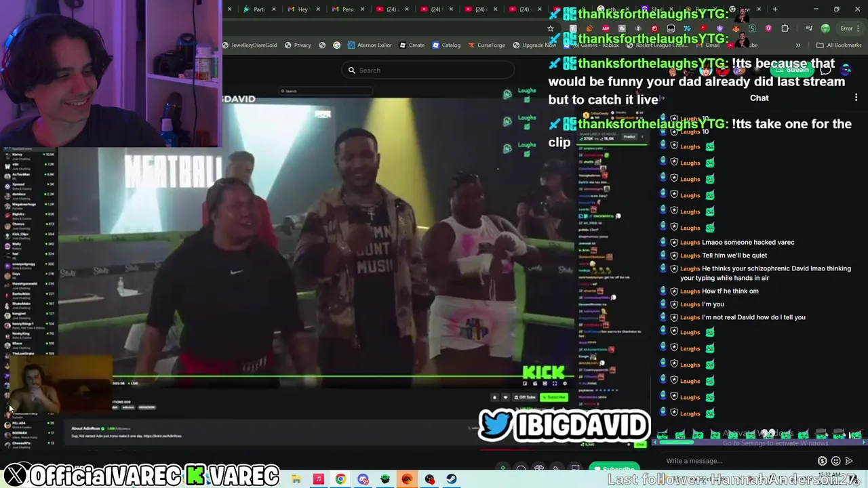
Task: Open the Chrome extensions puzzle icon
Action: click(x=785, y=28)
